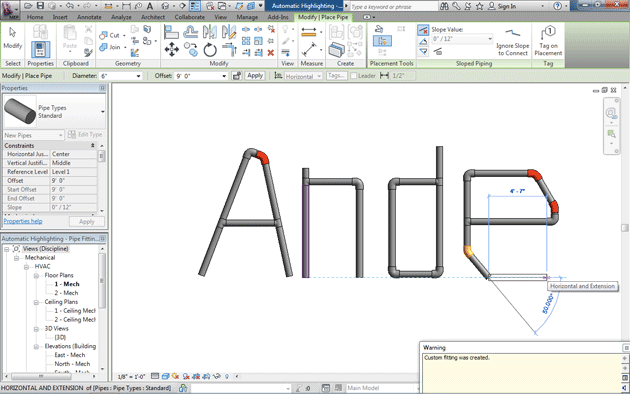Screen dimensions: 630x394
Task: Open the Insert ribbon tab
Action: click(x=60, y=17)
